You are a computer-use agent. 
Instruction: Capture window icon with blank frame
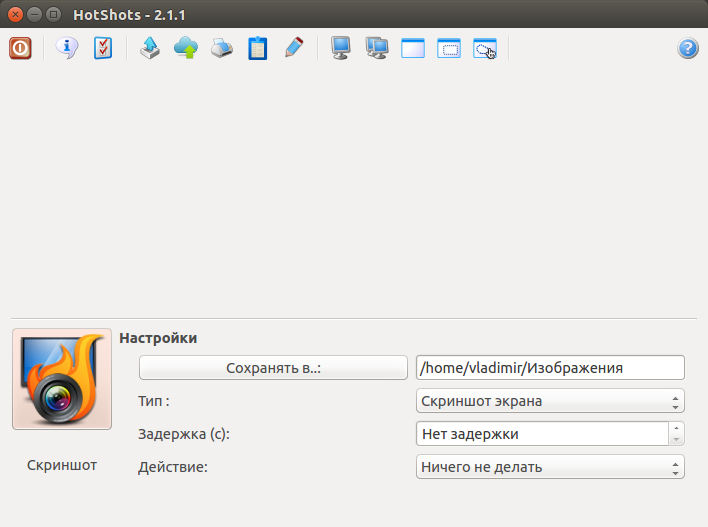[413, 48]
